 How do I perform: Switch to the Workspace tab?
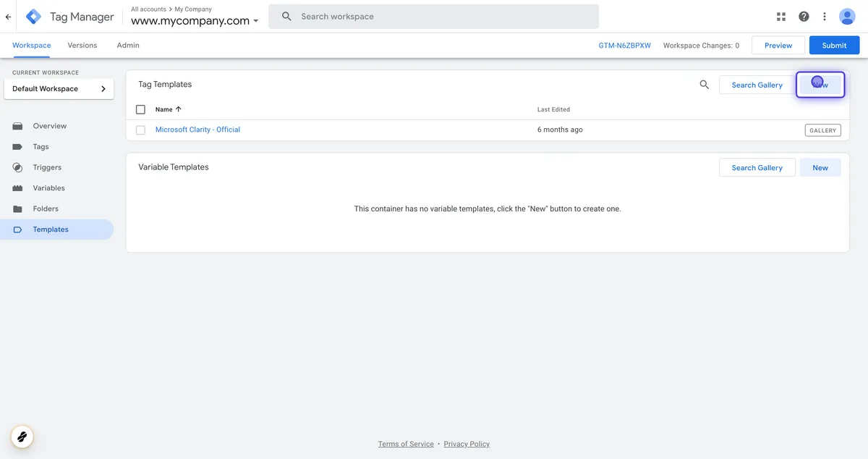32,45
